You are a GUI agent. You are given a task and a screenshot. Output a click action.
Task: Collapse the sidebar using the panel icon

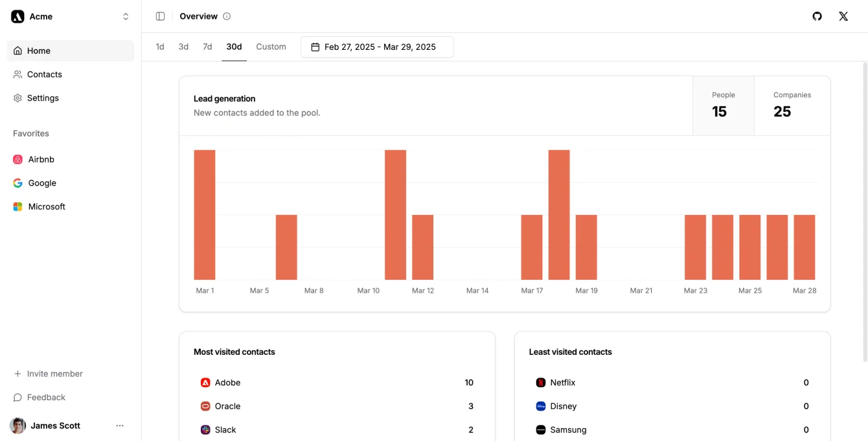159,16
